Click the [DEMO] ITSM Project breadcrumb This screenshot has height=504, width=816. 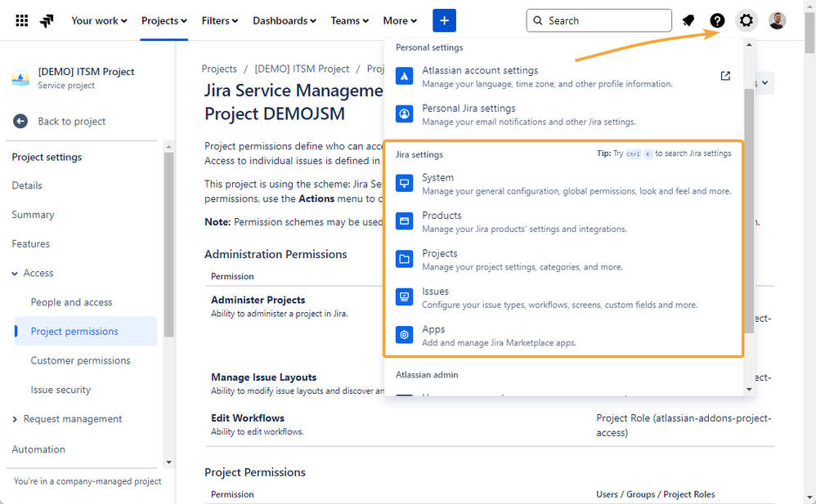(302, 69)
